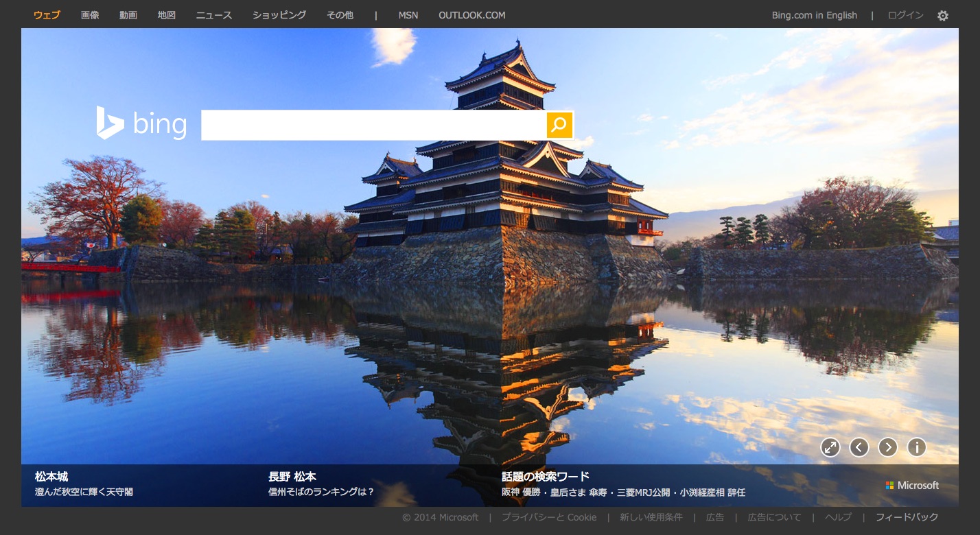Expand the その他 (More) menu
Image resolution: width=980 pixels, height=535 pixels.
click(340, 15)
